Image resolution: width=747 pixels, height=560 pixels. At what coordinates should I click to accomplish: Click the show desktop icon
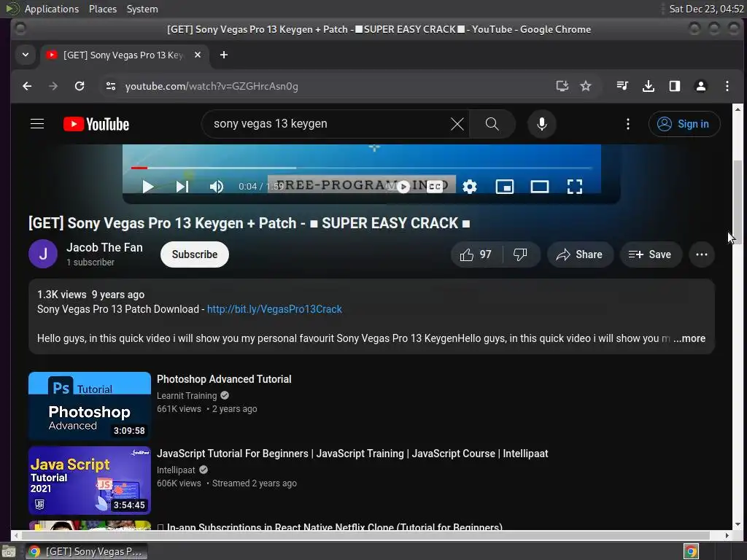9,552
